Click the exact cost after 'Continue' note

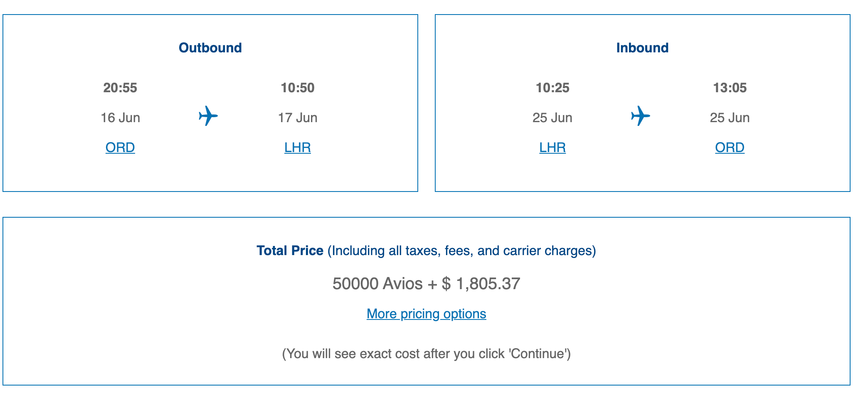(426, 354)
